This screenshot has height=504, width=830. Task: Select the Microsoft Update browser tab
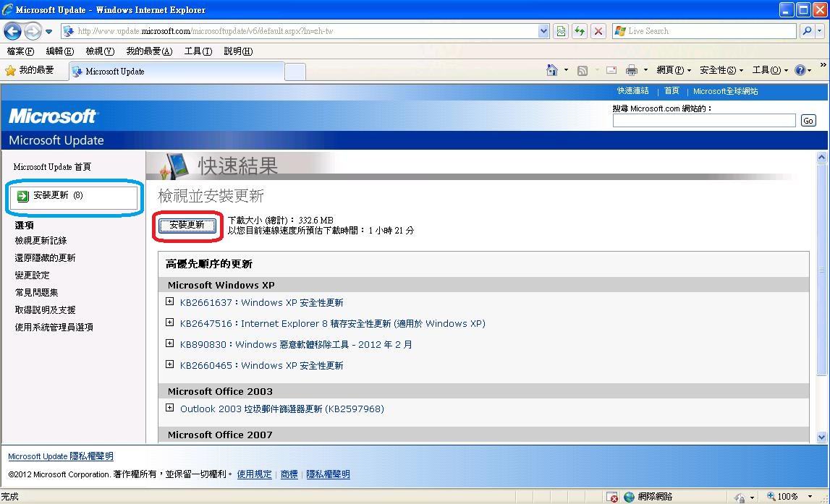coord(177,72)
